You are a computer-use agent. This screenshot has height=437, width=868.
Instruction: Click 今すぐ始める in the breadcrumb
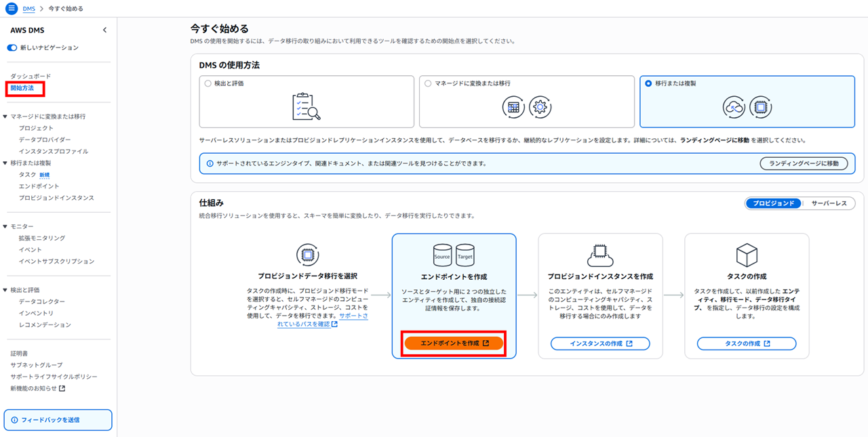66,9
